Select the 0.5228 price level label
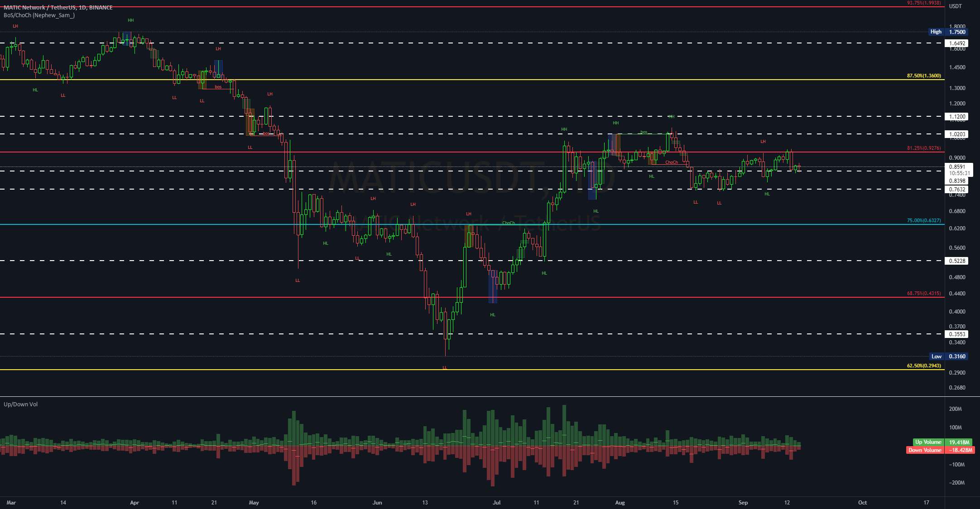This screenshot has height=509, width=980. click(x=956, y=261)
